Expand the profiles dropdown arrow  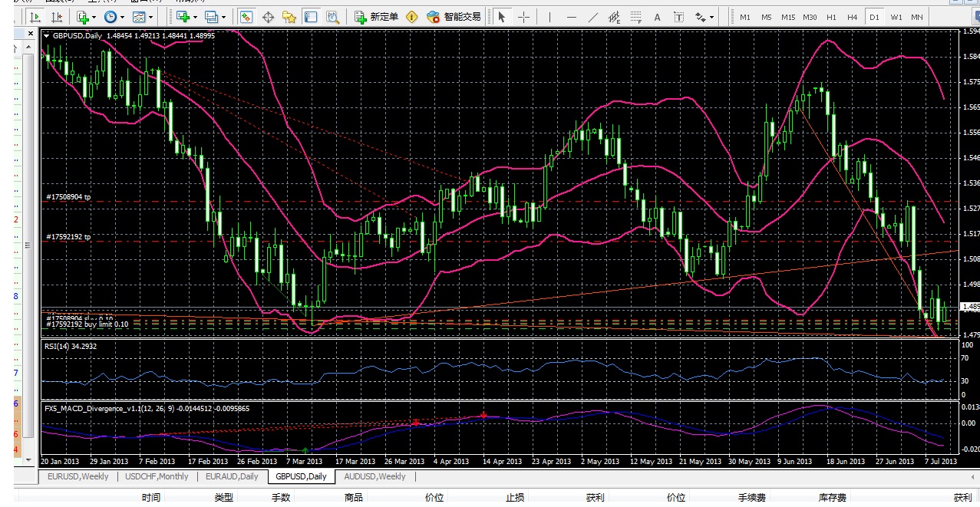pos(223,17)
